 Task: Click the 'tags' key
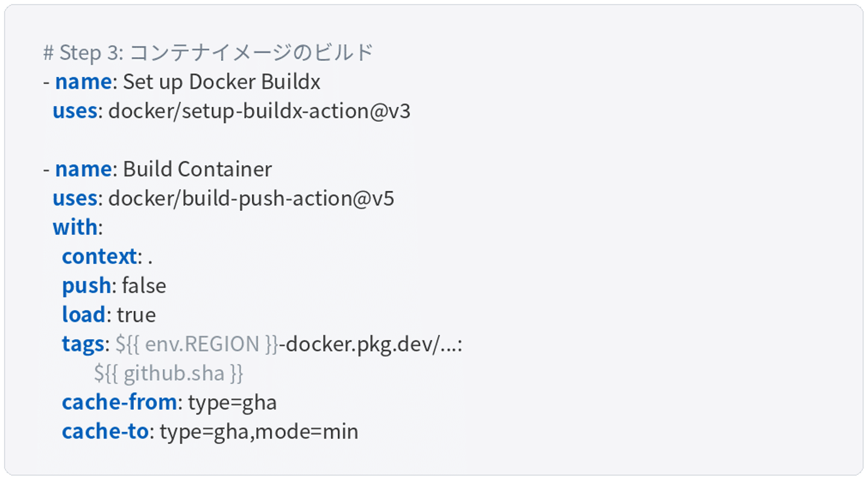[x=83, y=344]
